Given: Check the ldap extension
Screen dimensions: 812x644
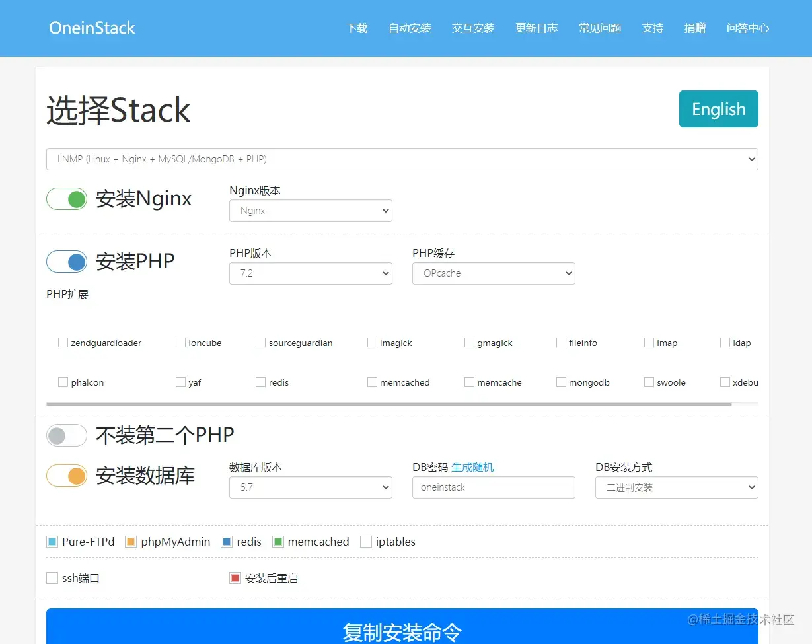Looking at the screenshot, I should click(725, 343).
